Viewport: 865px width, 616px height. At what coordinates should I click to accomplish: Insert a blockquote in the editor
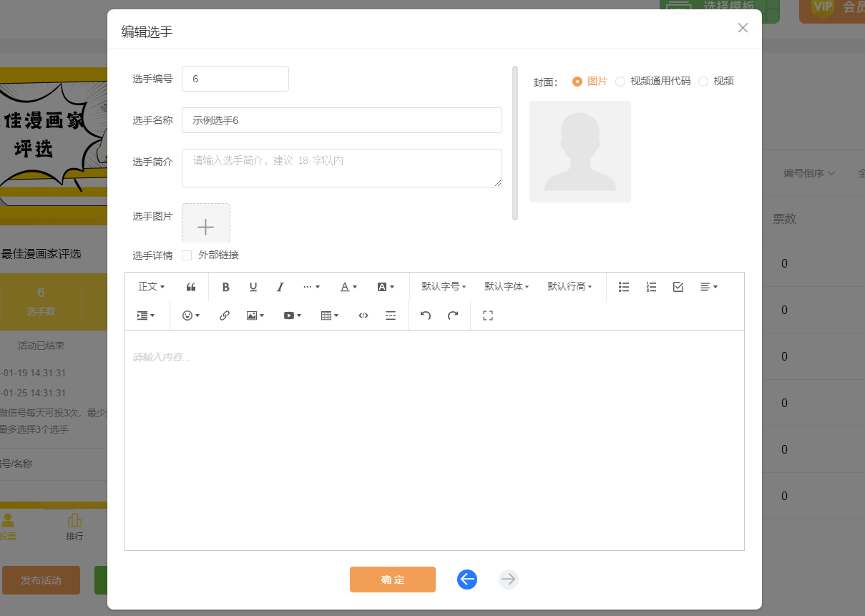click(x=191, y=287)
